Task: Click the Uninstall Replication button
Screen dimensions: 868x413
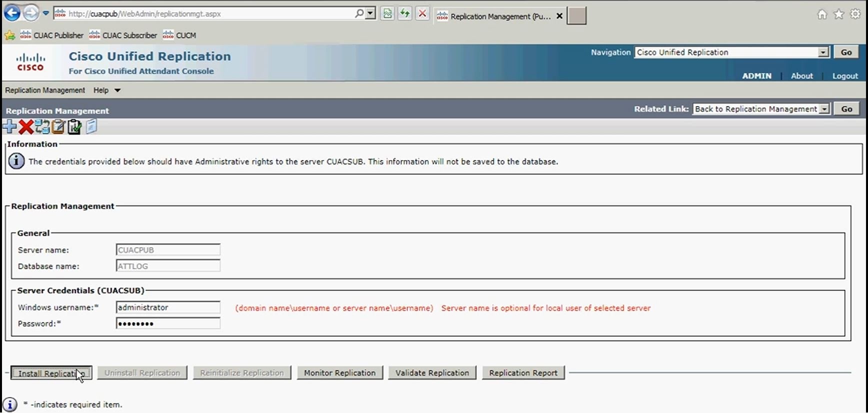Action: point(142,373)
